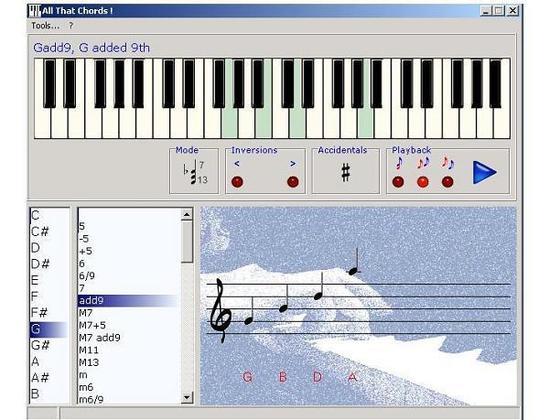Click the blue Play triangle button
Image resolution: width=560 pixels, height=420 pixels.
(484, 172)
